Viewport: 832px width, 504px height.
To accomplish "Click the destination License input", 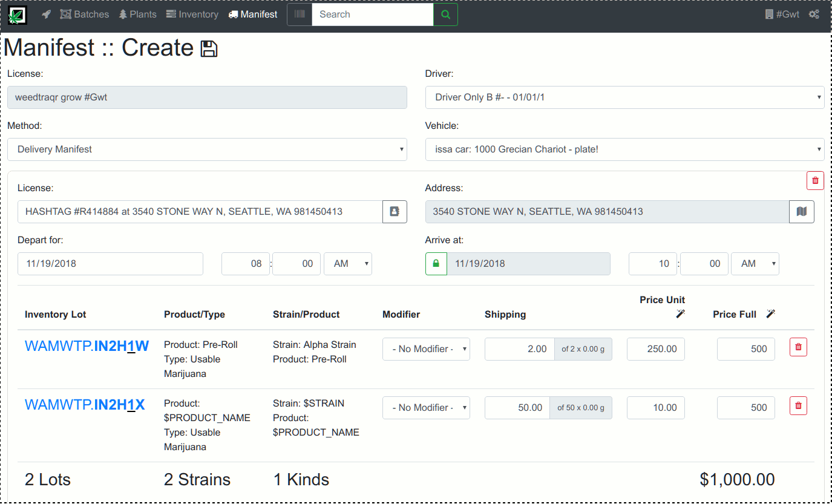I will click(200, 212).
